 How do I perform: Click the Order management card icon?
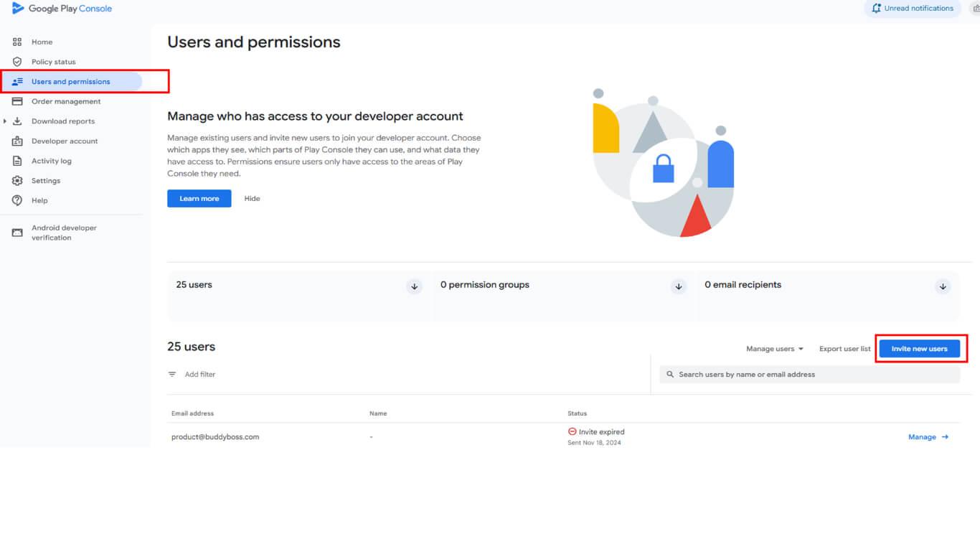click(x=17, y=101)
